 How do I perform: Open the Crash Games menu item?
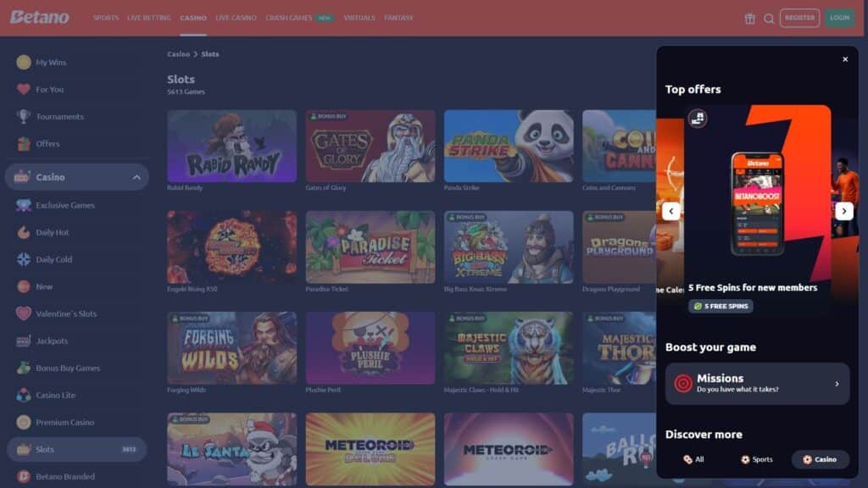click(x=288, y=16)
